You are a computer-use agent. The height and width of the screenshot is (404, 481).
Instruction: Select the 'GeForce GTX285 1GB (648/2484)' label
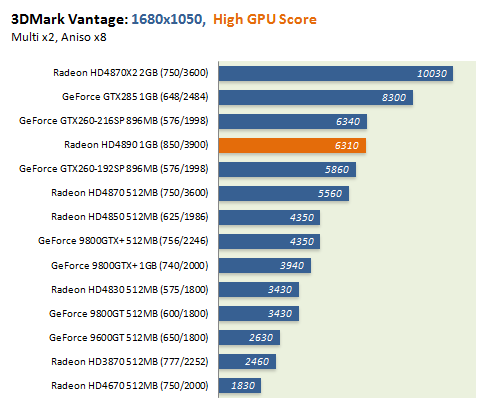[135, 97]
